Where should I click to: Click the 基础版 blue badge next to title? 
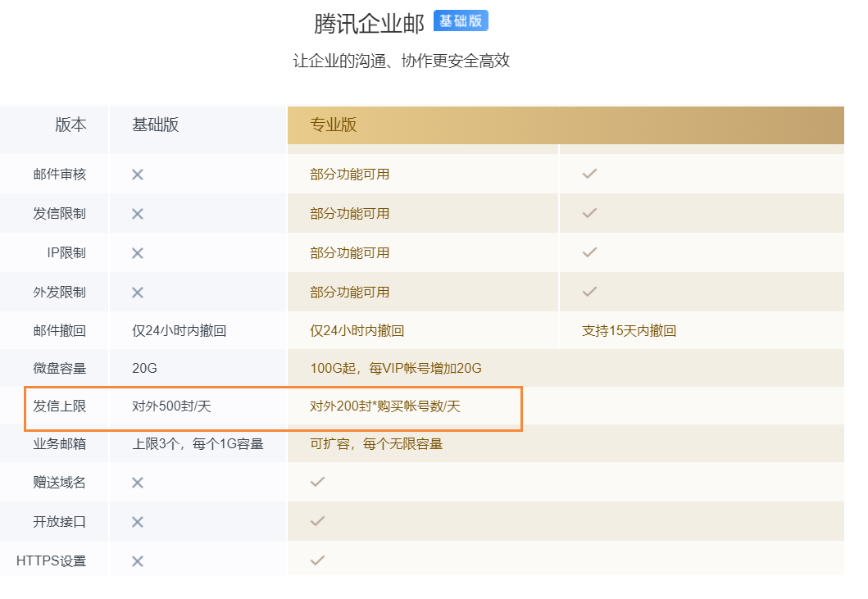pos(461,20)
